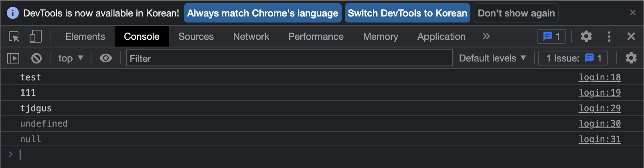Screen dimensions: 644x168
Task: Select the '111' log message
Action: 28,92
